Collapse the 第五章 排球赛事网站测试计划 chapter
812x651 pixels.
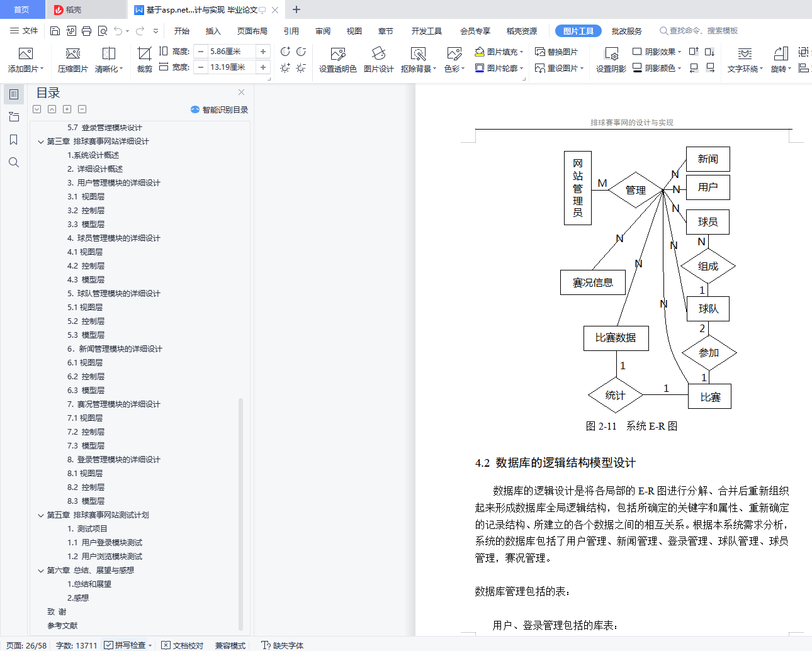[x=41, y=515]
